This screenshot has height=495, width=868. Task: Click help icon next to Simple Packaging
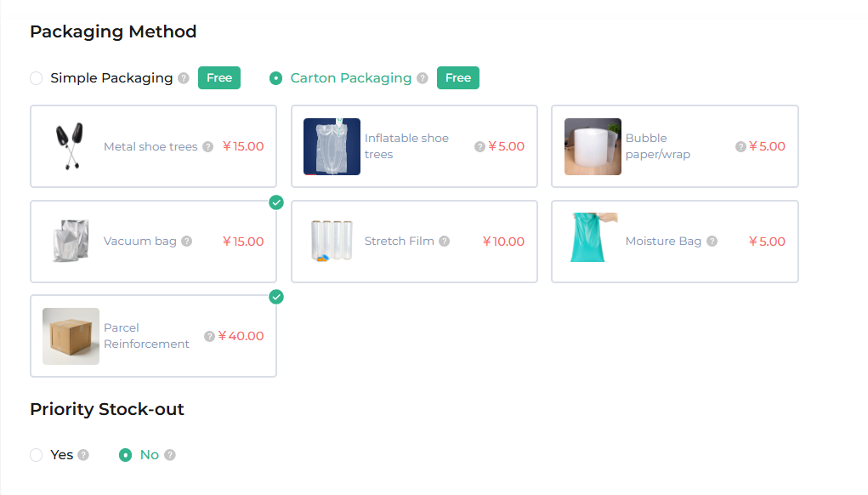184,78
